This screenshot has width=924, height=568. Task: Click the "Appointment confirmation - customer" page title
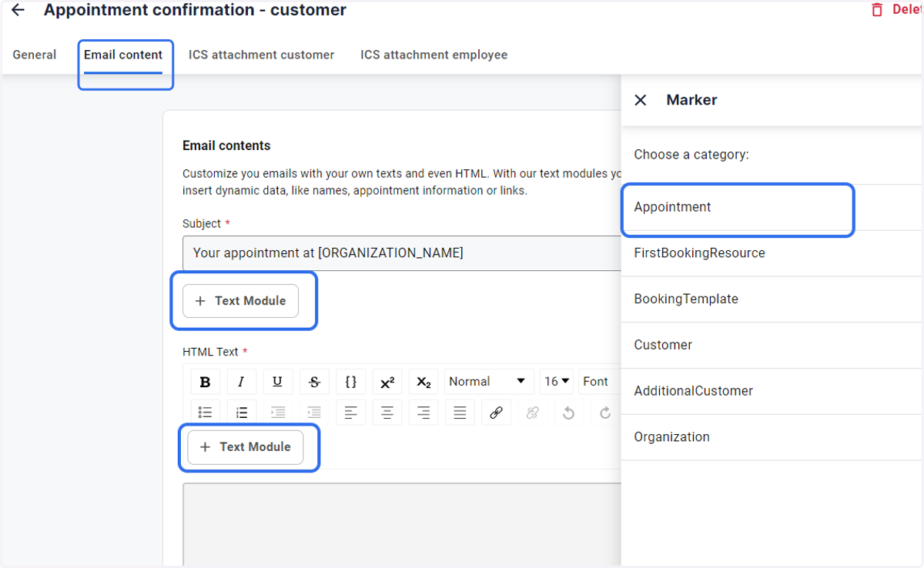click(195, 10)
